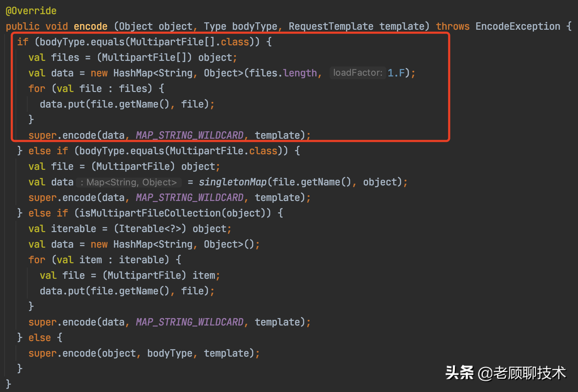This screenshot has height=392, width=578.
Task: Click the EncodeException class name
Action: (518, 27)
